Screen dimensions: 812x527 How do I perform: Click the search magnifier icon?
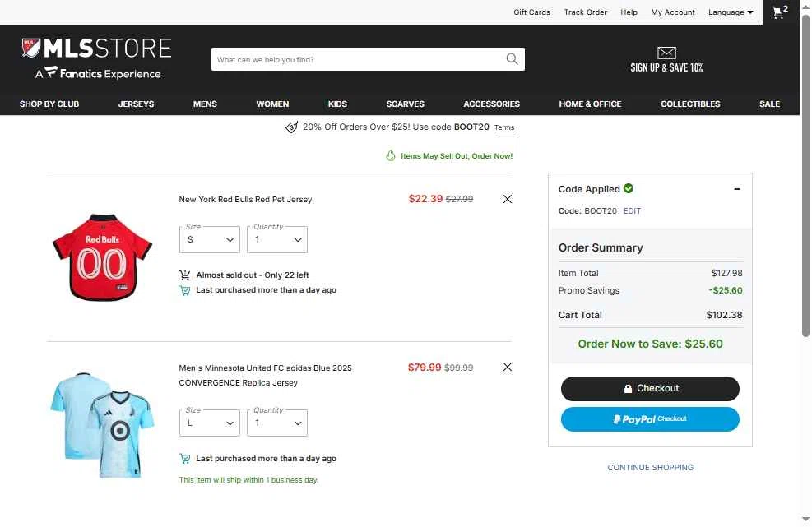tap(512, 59)
